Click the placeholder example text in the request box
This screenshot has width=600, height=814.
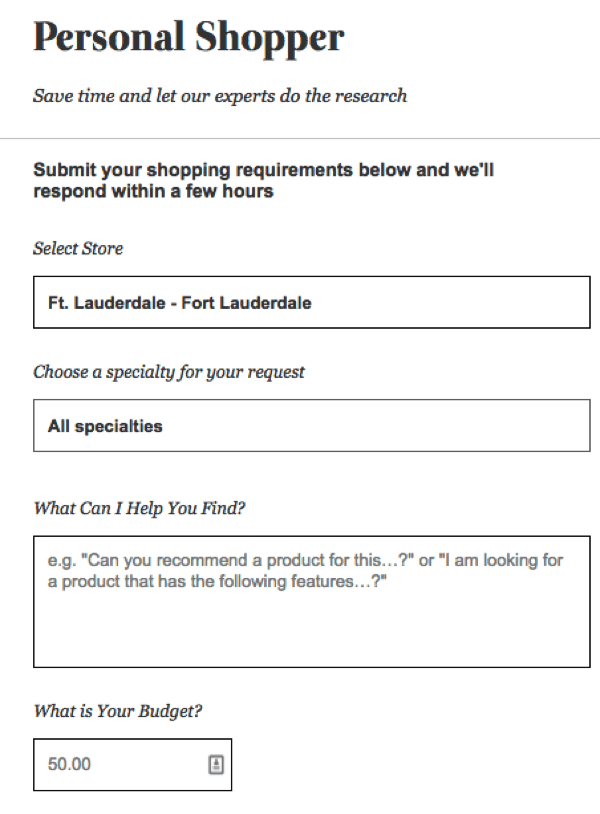[305, 571]
